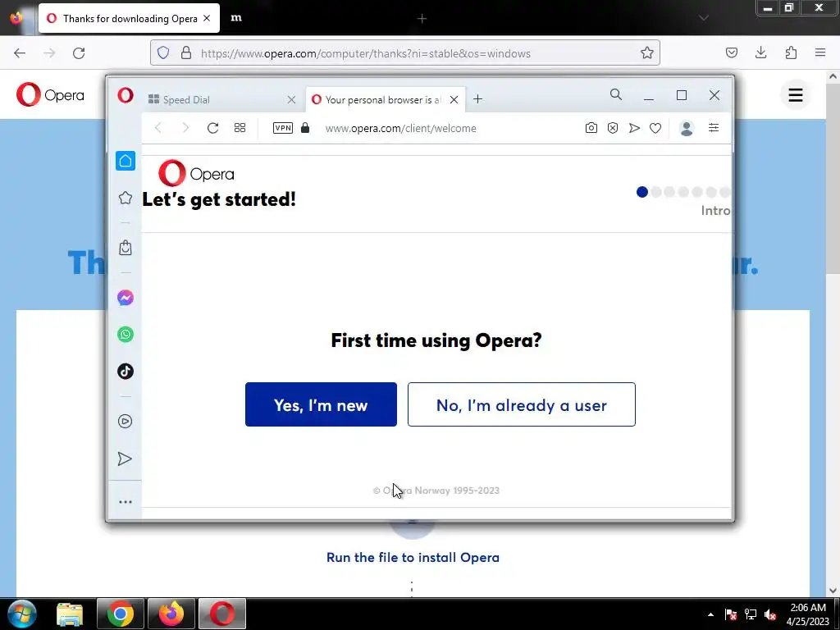Search tabs magnifier icon in Opera
This screenshot has height=630, width=840.
(616, 95)
